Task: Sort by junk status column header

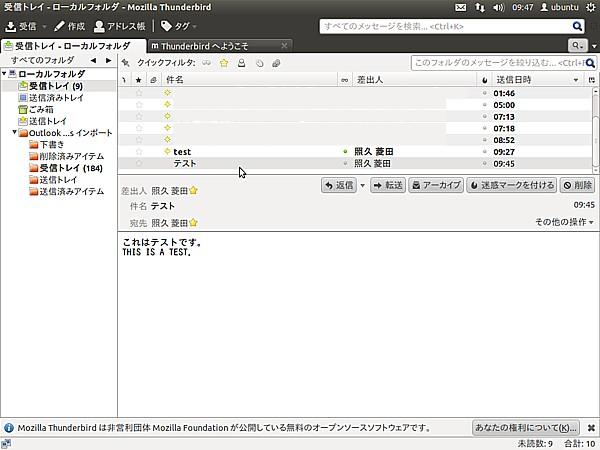Action: [x=485, y=80]
